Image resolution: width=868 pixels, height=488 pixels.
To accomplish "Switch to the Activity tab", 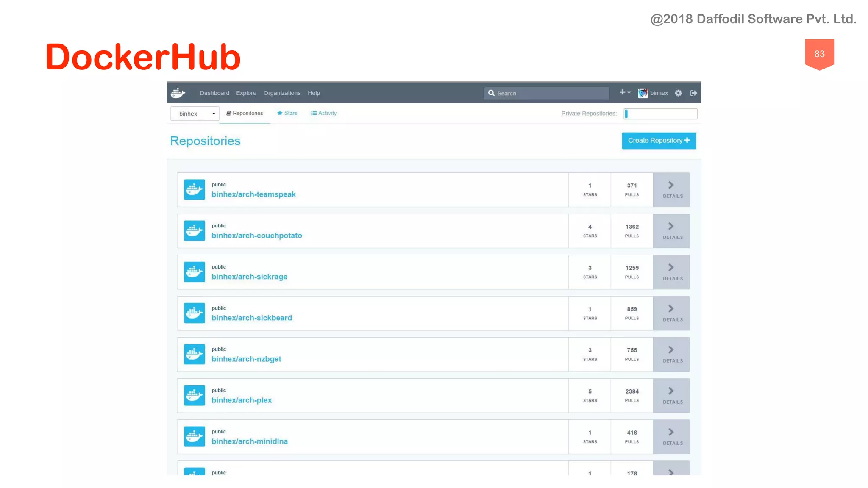I will click(x=324, y=114).
